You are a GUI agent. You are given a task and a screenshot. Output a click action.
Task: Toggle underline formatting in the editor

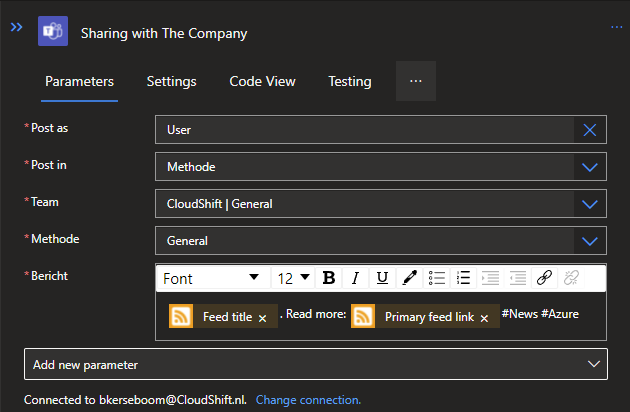[x=382, y=278]
